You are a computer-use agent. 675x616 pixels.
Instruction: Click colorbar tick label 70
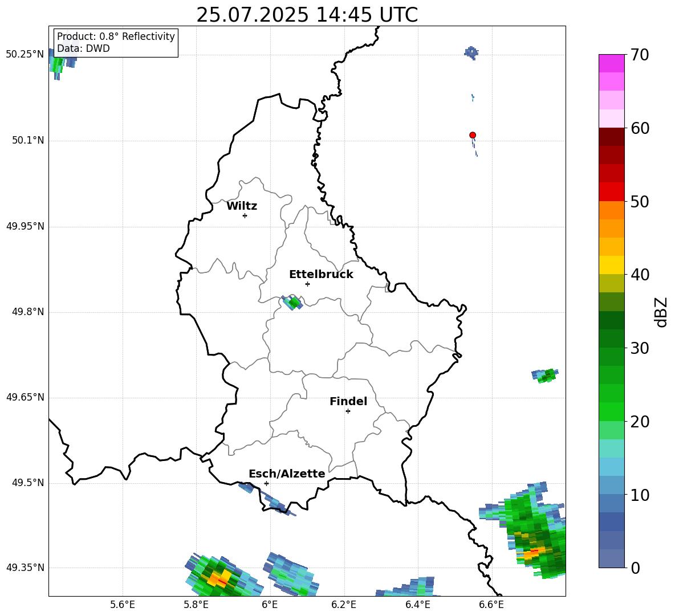(640, 55)
